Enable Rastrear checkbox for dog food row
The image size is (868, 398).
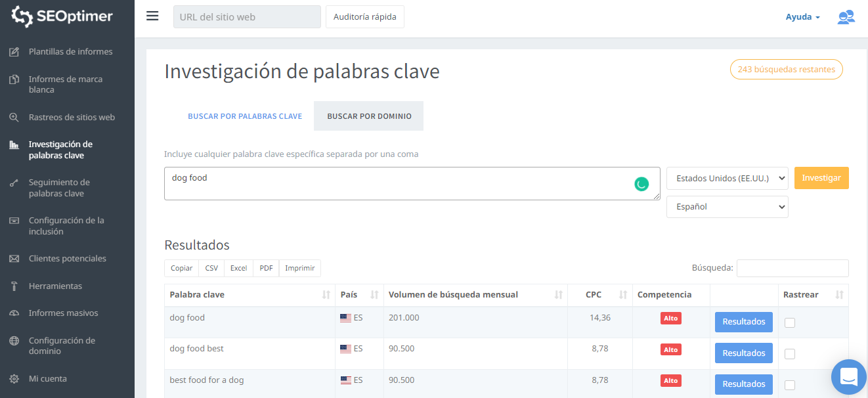[790, 322]
